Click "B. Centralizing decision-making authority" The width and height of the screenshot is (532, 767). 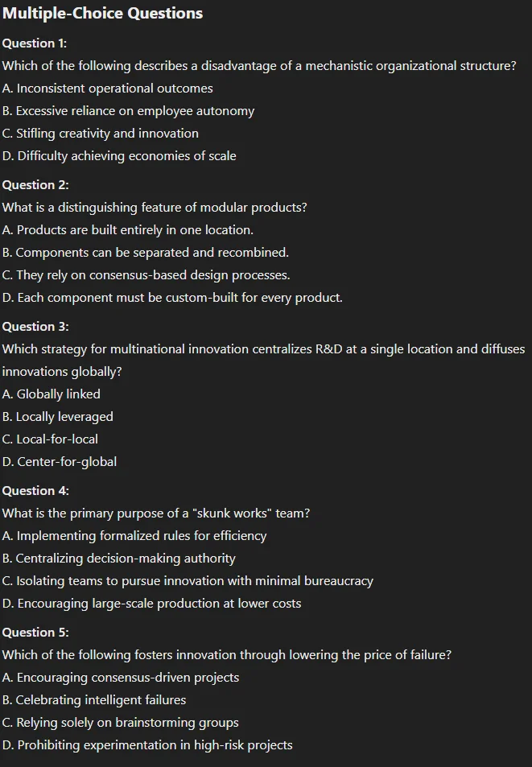point(119,559)
